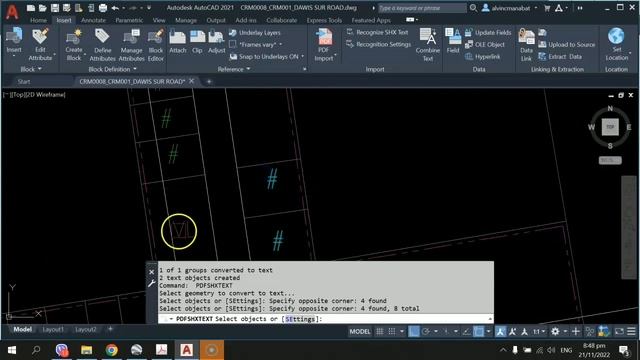640x360 pixels.
Task: Open the status bar Customization hamburger icon
Action: pos(631,331)
